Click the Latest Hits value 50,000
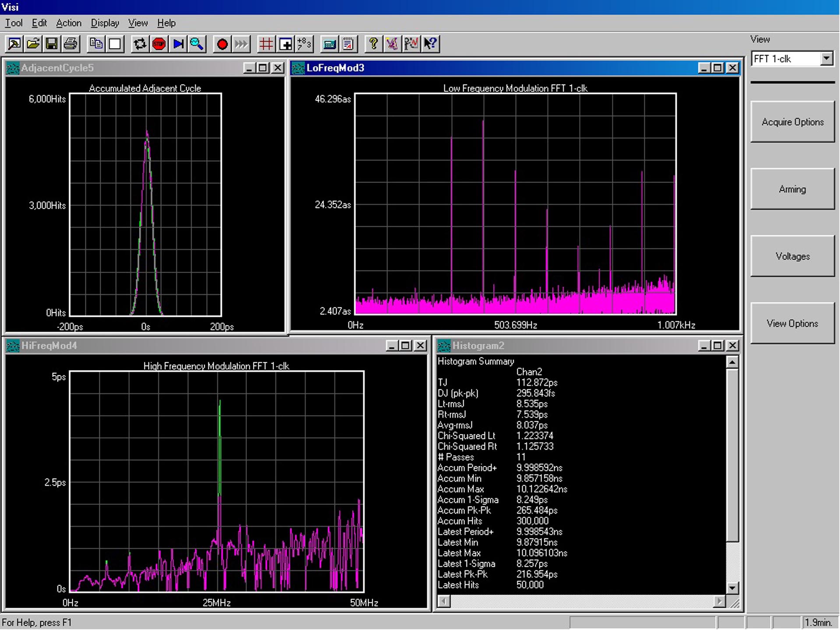840x630 pixels. point(530,584)
